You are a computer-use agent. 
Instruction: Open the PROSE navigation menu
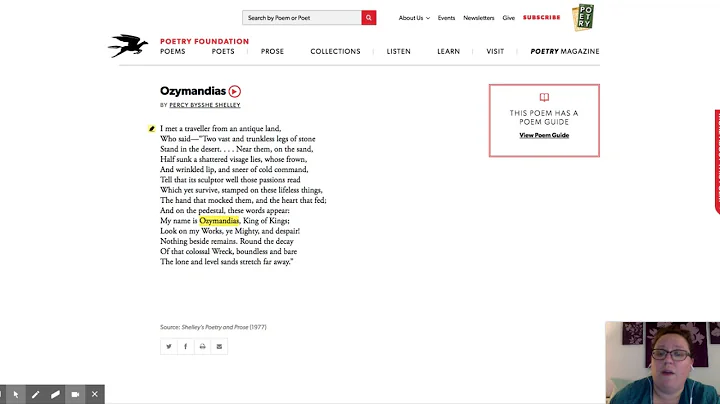tap(272, 51)
